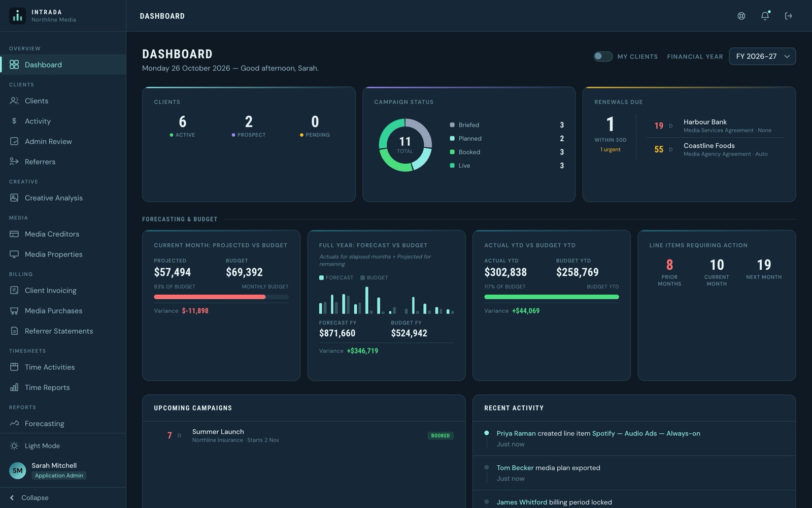Click the Tom Becker link
812x508 pixels.
coord(515,468)
